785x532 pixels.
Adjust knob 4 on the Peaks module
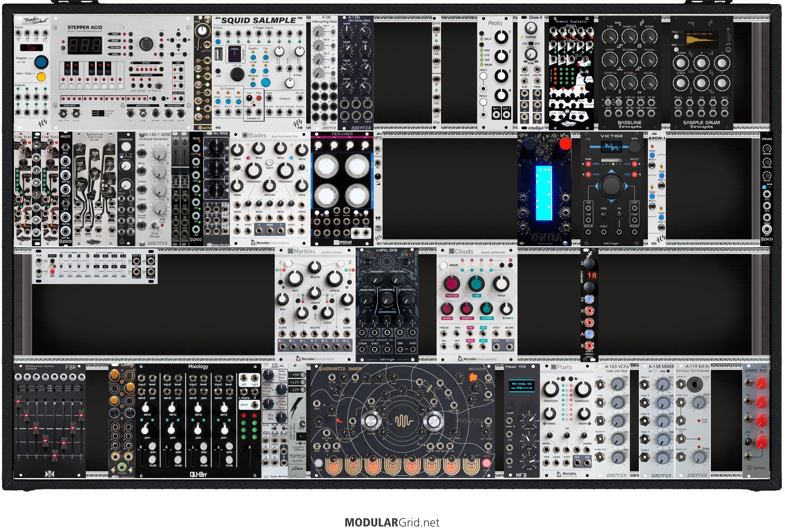[501, 95]
